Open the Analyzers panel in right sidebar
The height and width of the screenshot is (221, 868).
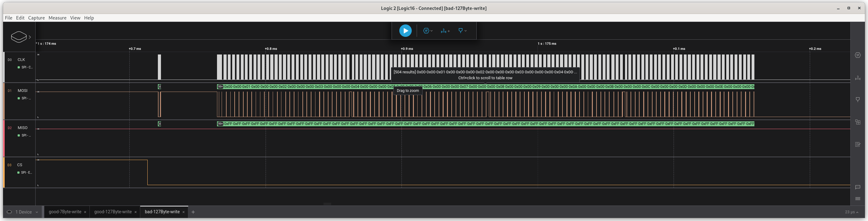point(857,55)
